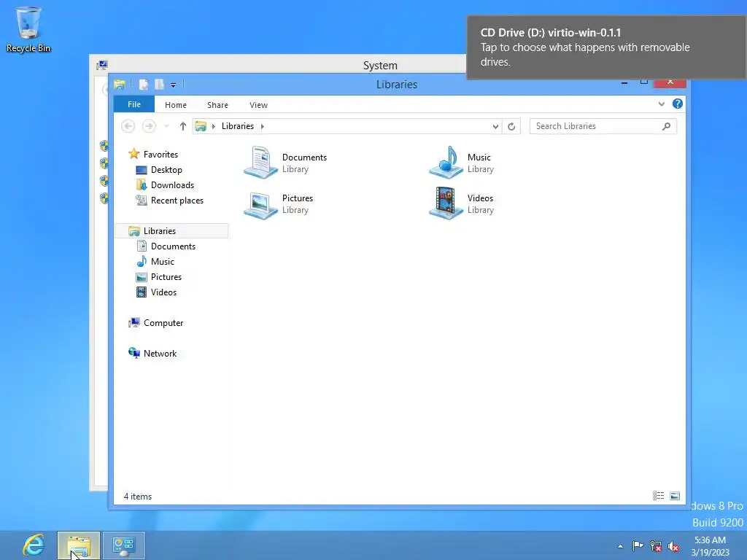Click the address bar folder icon
The image size is (747, 560).
[x=201, y=126]
